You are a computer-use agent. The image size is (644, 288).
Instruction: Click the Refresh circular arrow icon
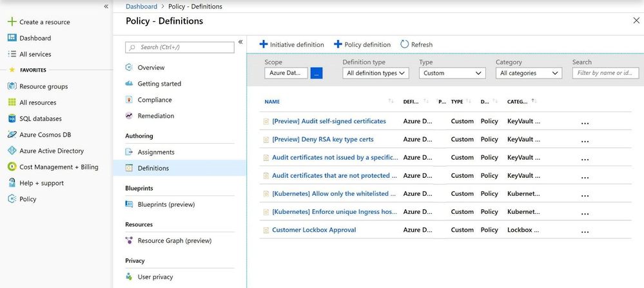pyautogui.click(x=405, y=44)
